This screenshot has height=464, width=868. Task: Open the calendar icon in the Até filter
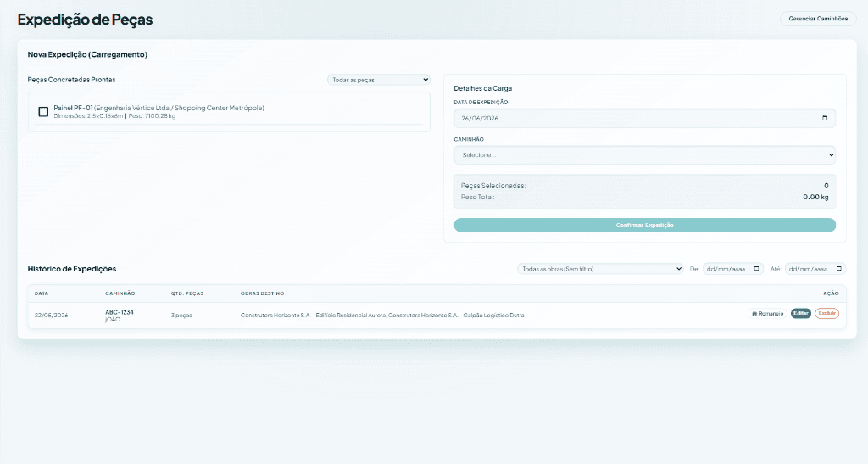(x=838, y=269)
